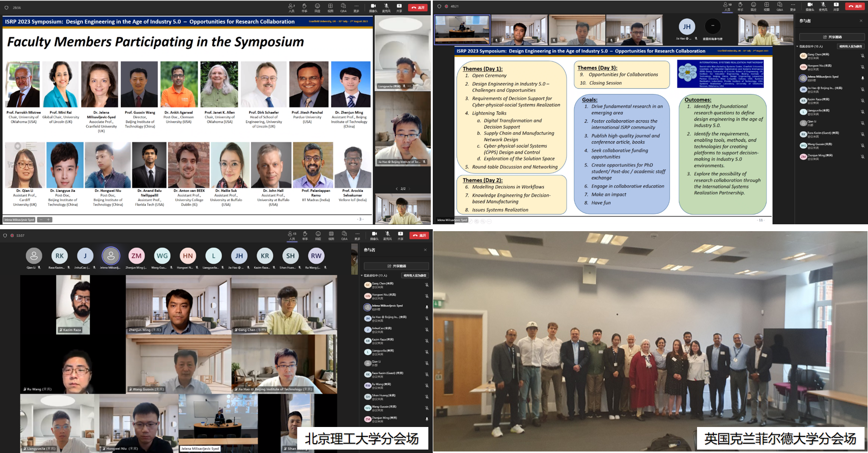
Task: Collapse the 13-person in-meeting participant list
Action: click(362, 275)
